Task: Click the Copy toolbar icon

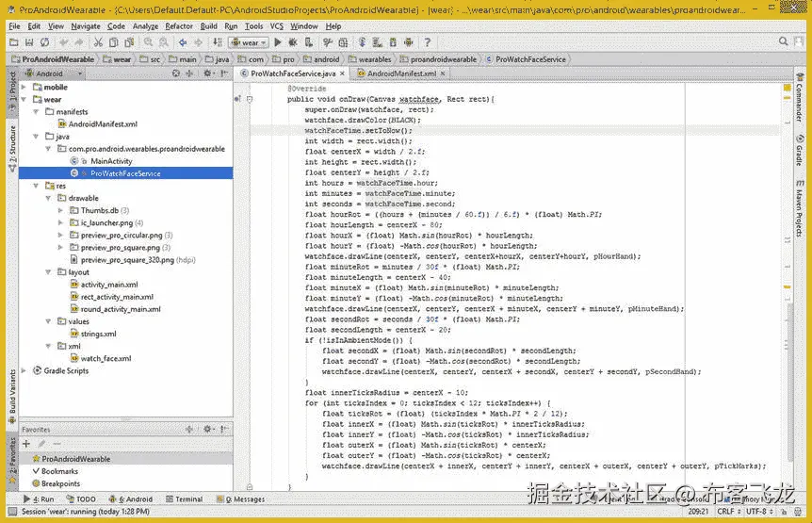Action: (113, 42)
